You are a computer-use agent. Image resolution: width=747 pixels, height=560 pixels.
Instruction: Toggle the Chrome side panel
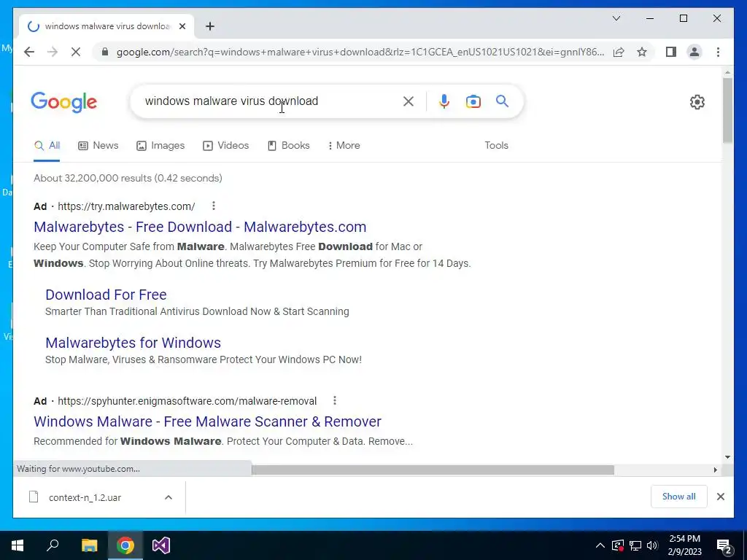(671, 52)
